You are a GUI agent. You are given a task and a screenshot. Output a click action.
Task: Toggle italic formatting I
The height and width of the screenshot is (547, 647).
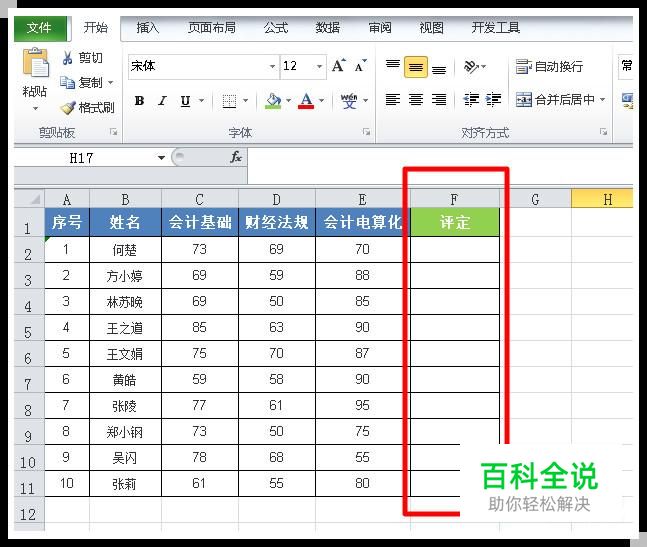point(162,100)
